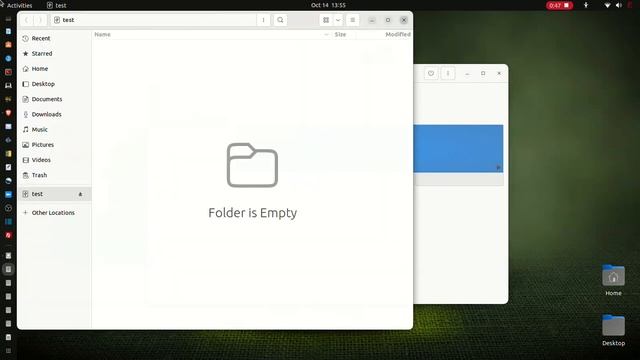Open the Home folder icon on the desktop

[613, 280]
